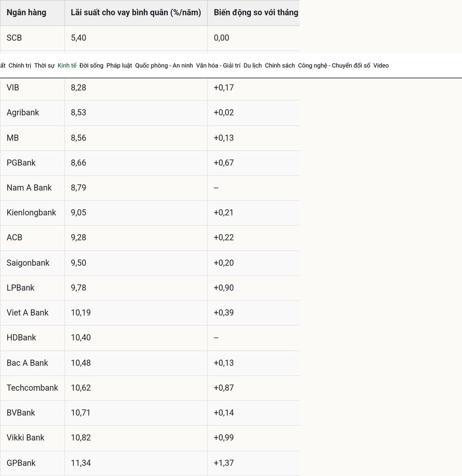Open the Du lịch section
The height and width of the screenshot is (476, 462).
click(x=253, y=65)
